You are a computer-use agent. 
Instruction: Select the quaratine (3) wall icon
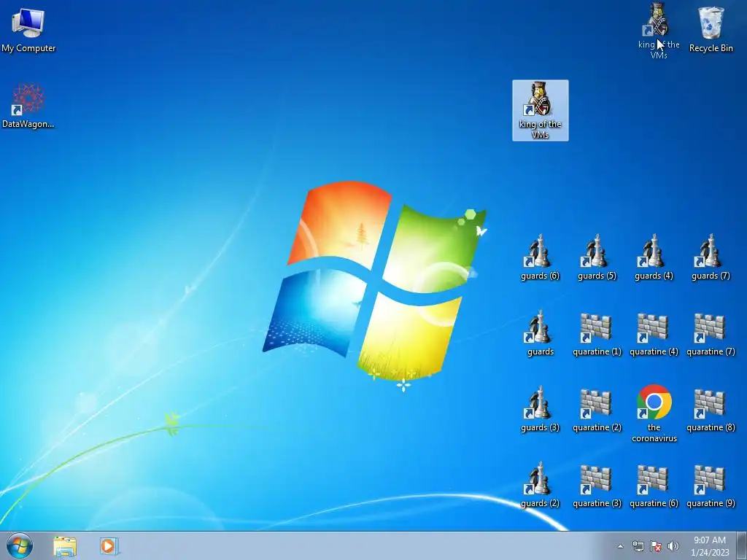coord(597,480)
